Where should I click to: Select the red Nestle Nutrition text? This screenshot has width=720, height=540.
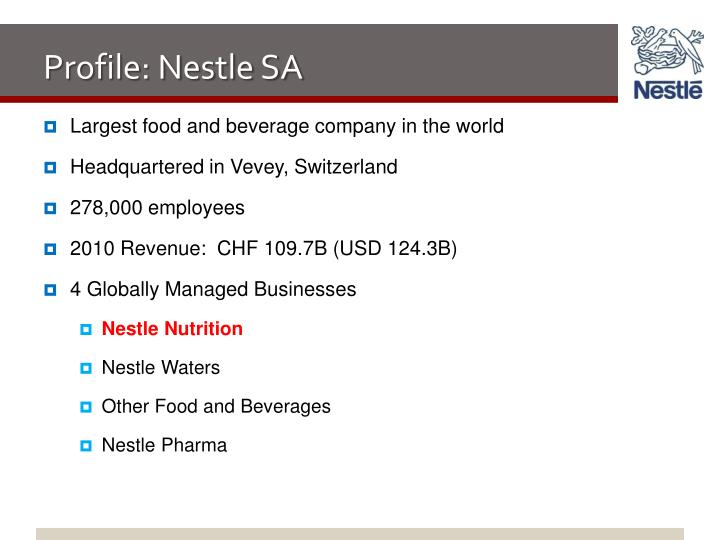(x=172, y=329)
